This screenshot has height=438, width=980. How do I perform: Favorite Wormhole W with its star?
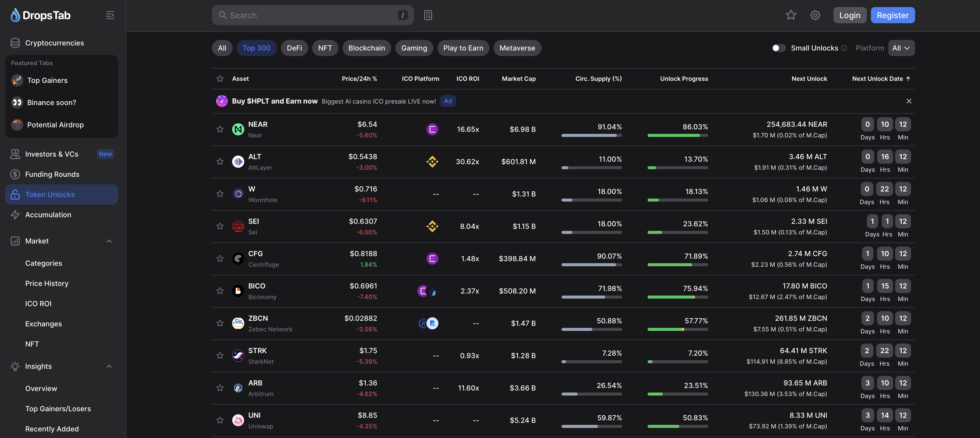220,194
